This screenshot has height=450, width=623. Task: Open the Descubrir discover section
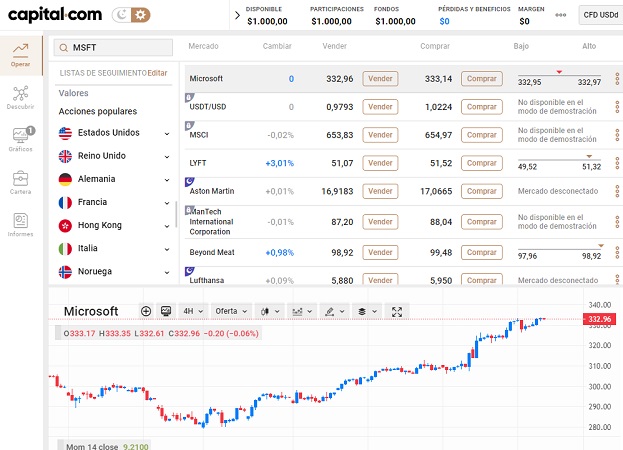click(x=21, y=98)
